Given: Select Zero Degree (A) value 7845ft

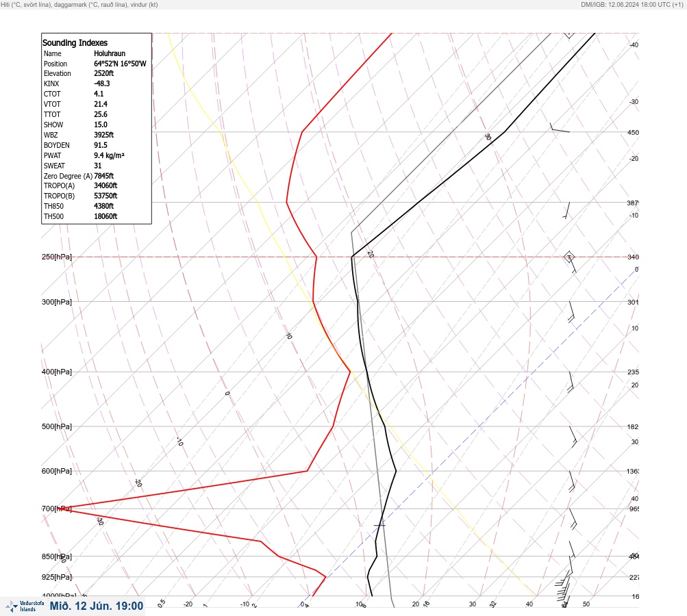Looking at the screenshot, I should point(104,176).
